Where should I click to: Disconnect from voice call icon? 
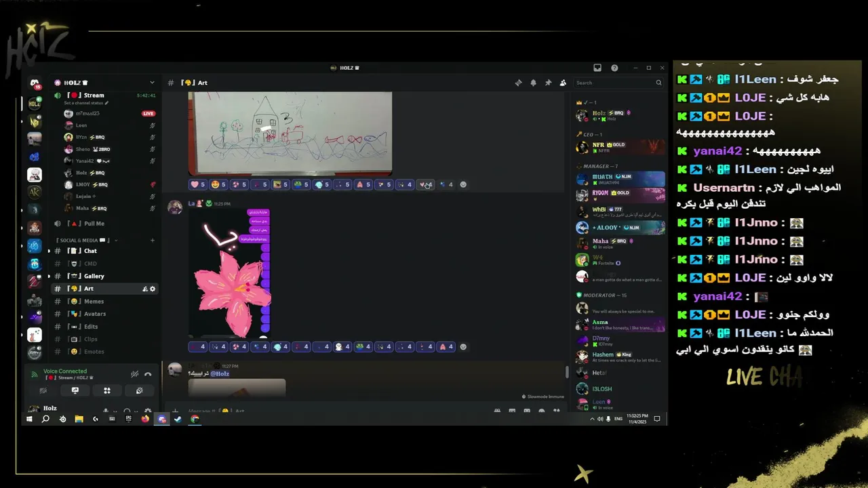point(148,374)
